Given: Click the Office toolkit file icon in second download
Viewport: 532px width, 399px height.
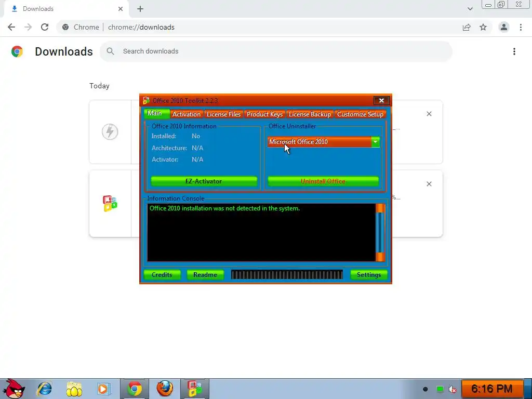Looking at the screenshot, I should point(110,204).
